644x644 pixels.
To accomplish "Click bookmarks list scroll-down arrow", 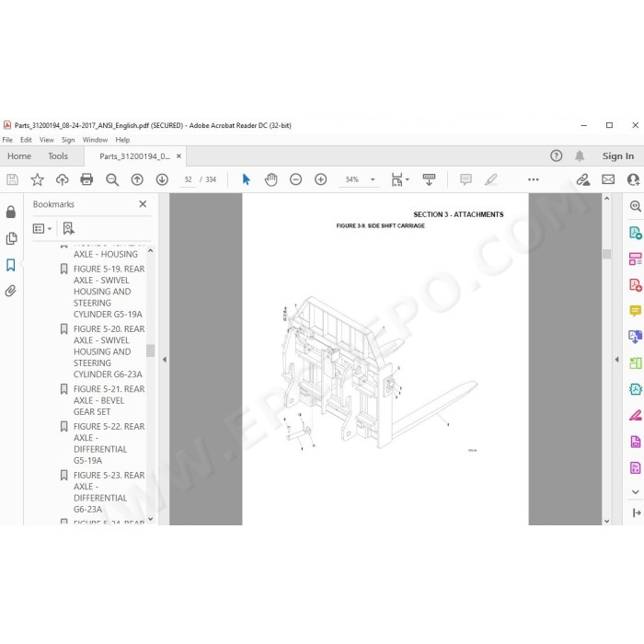I will (150, 519).
